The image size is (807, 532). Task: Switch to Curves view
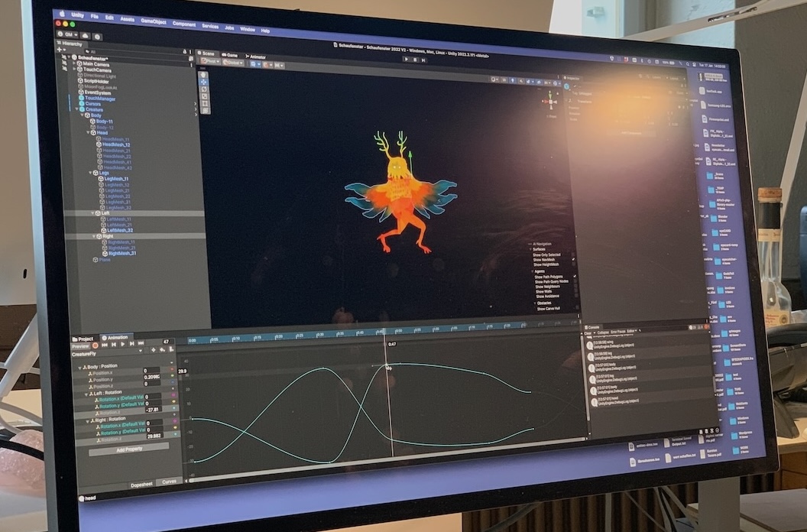pos(170,482)
